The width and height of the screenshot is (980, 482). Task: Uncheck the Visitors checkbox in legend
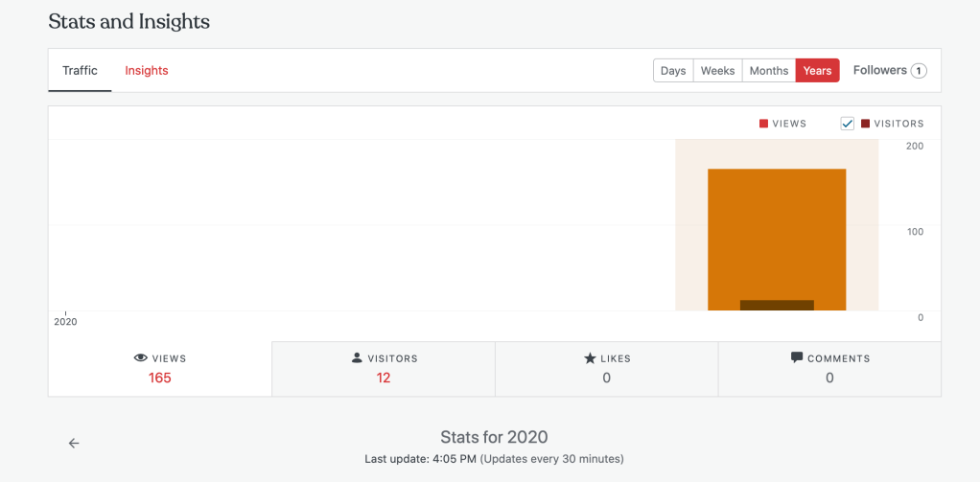coord(848,124)
